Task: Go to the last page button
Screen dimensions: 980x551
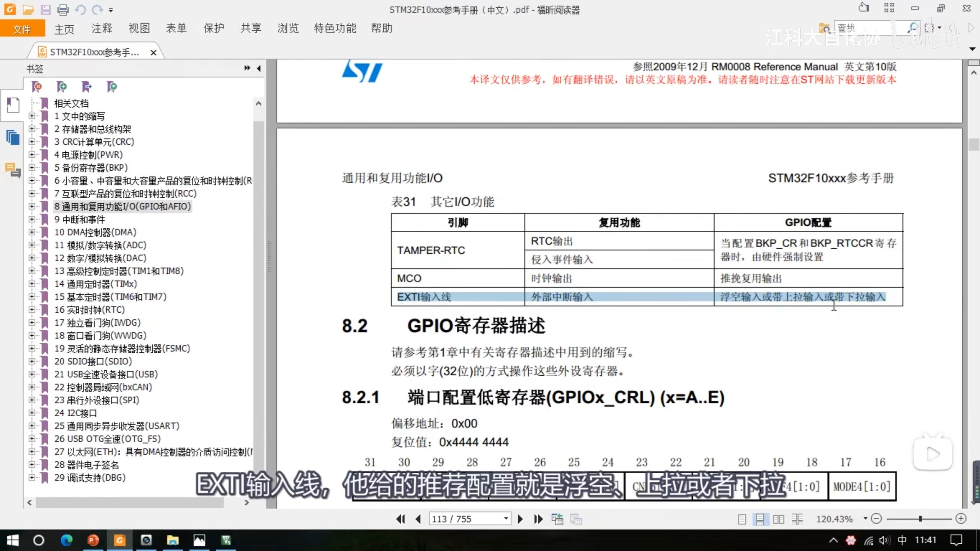Action: [x=538, y=519]
